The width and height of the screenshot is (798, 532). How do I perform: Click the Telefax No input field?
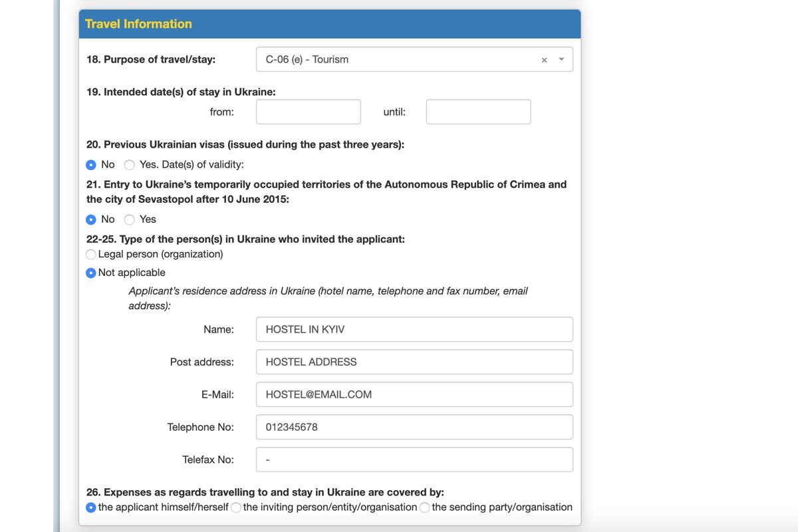coord(414,460)
